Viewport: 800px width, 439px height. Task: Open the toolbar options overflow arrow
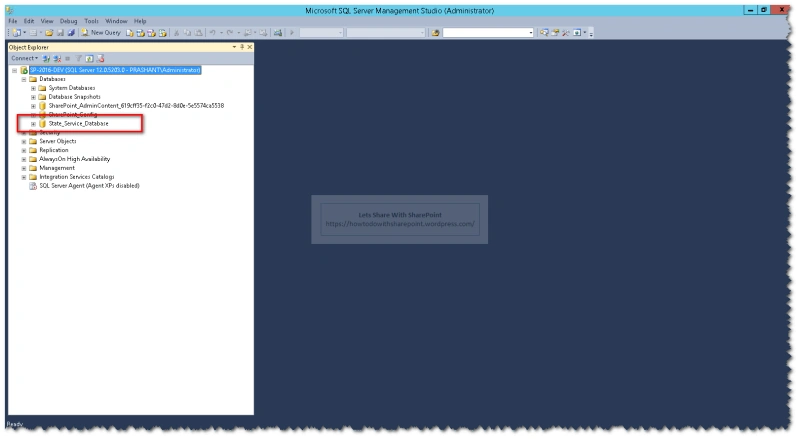coord(591,34)
